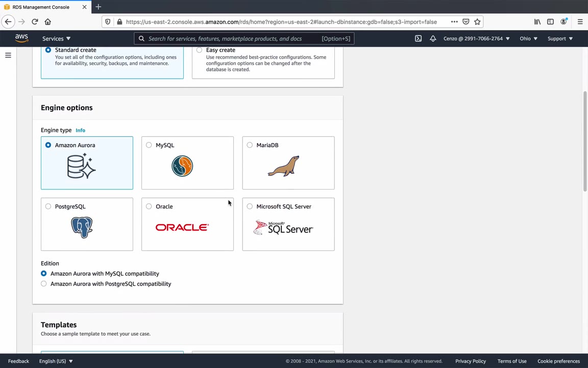Select Standard create option

pyautogui.click(x=48, y=50)
